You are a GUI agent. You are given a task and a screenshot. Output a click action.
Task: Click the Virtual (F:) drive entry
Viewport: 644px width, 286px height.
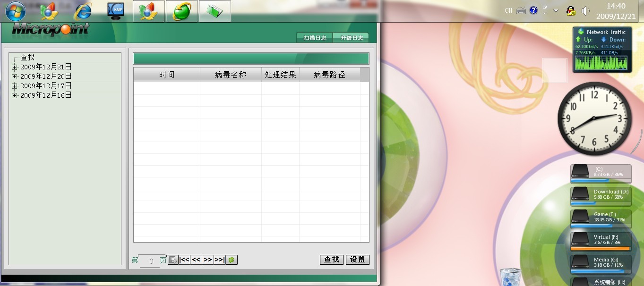tap(601, 242)
